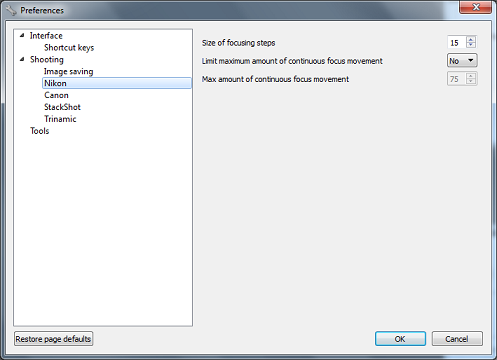
Task: Click the Cancel button
Action: tap(457, 339)
